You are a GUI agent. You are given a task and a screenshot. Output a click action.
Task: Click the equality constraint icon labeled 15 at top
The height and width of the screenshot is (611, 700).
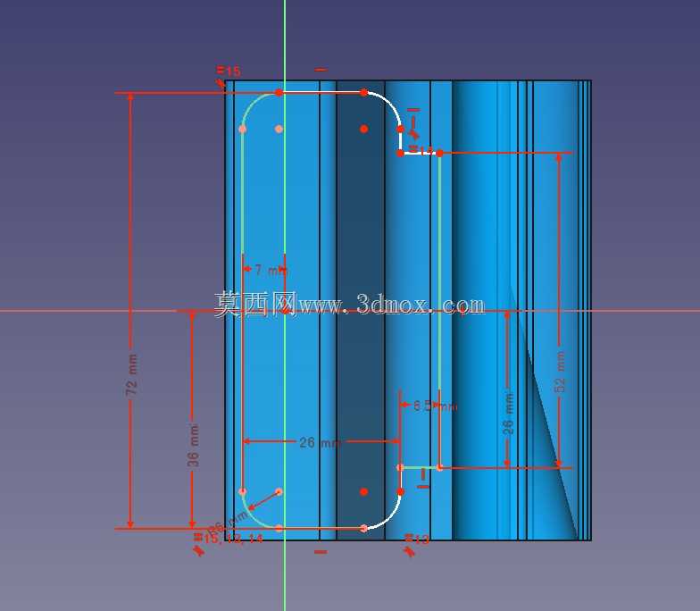pyautogui.click(x=229, y=71)
